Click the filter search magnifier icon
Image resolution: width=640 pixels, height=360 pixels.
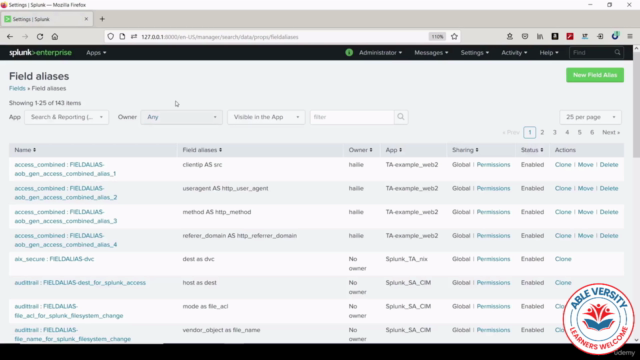click(401, 117)
